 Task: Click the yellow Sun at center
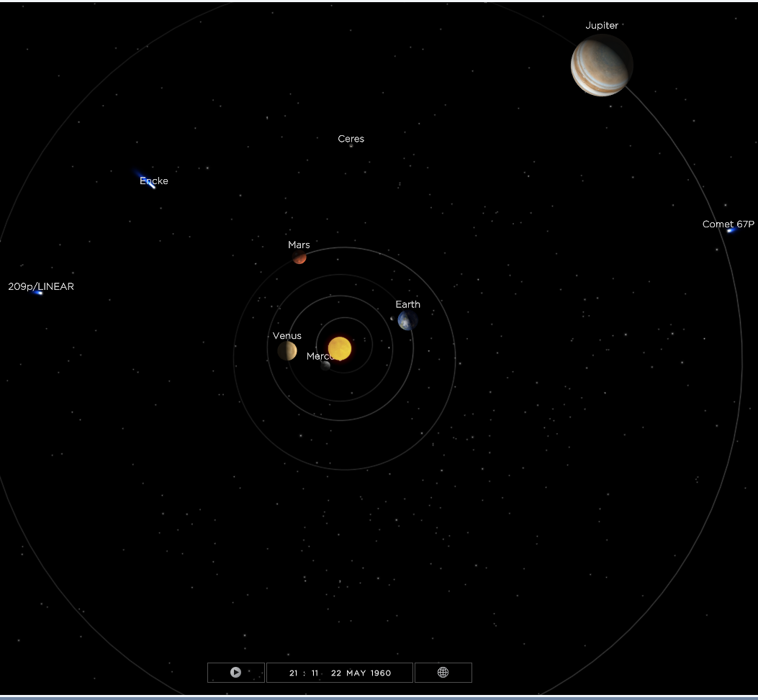pos(339,348)
